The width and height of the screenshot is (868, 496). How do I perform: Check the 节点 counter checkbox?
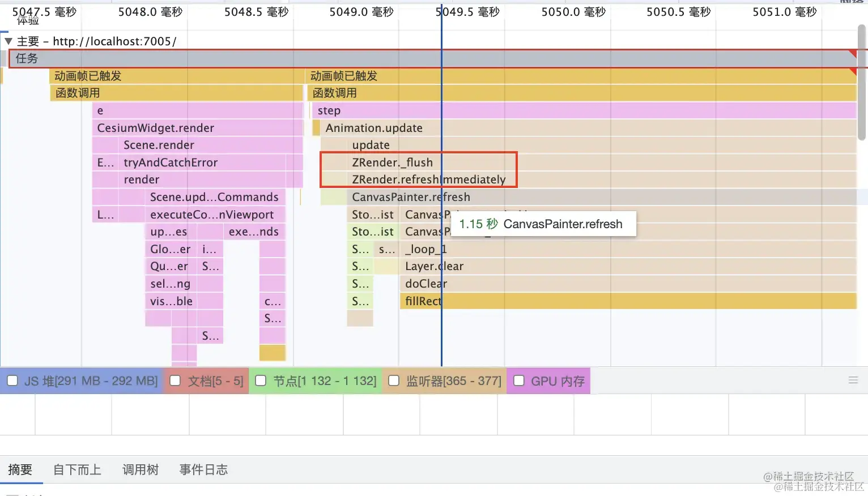tap(261, 380)
